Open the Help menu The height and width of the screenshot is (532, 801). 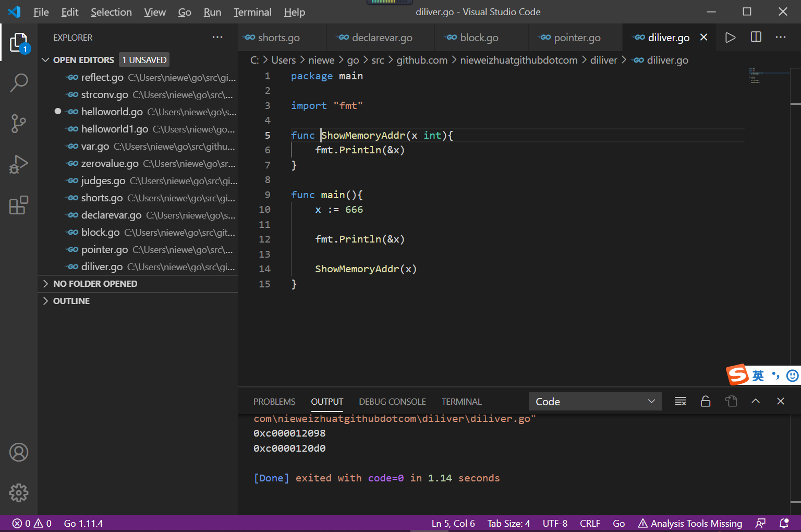[x=295, y=12]
